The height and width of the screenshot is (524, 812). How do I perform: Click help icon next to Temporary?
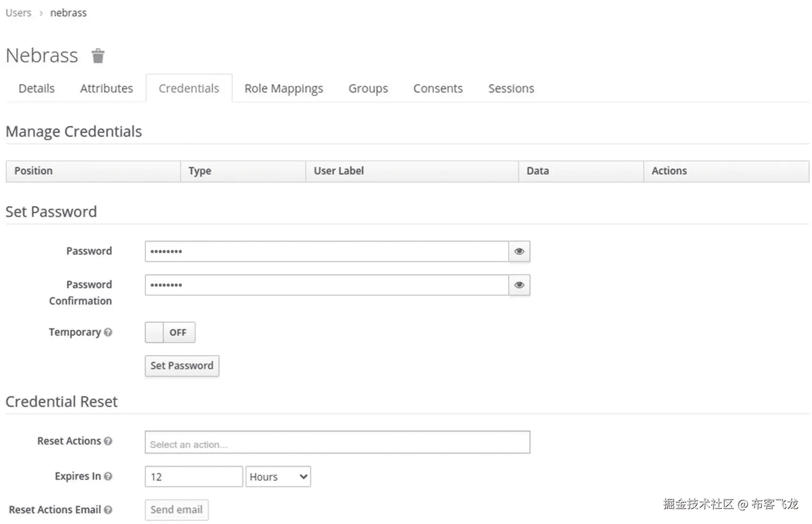point(108,332)
